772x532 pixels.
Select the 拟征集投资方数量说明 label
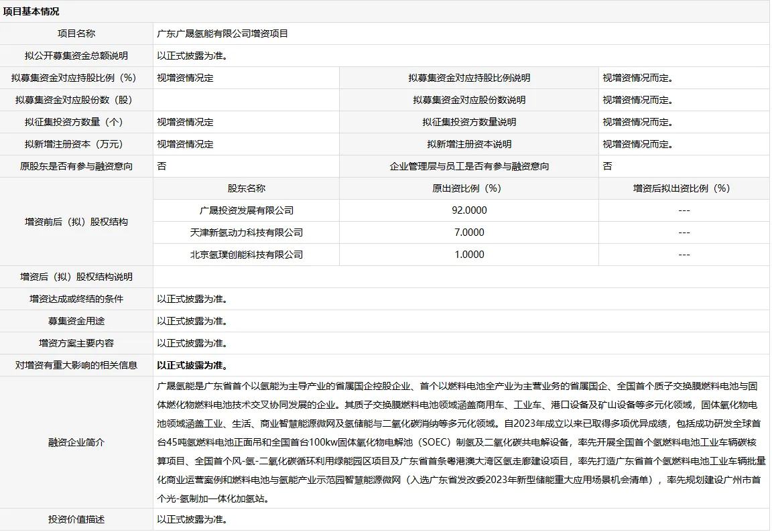pos(469,122)
